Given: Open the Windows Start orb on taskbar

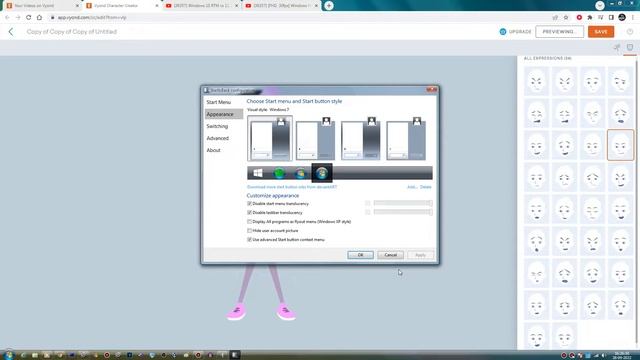Looking at the screenshot, I should [x=9, y=355].
